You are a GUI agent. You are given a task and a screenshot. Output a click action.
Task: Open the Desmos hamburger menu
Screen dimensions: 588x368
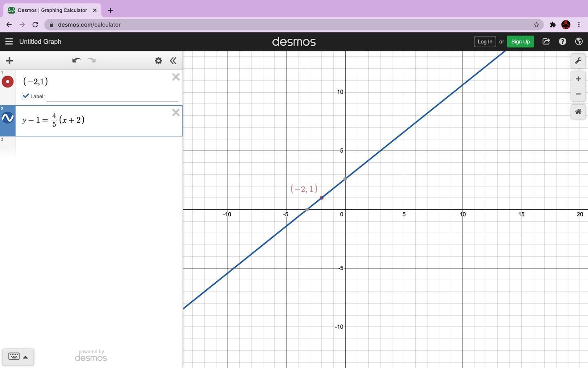(x=9, y=42)
